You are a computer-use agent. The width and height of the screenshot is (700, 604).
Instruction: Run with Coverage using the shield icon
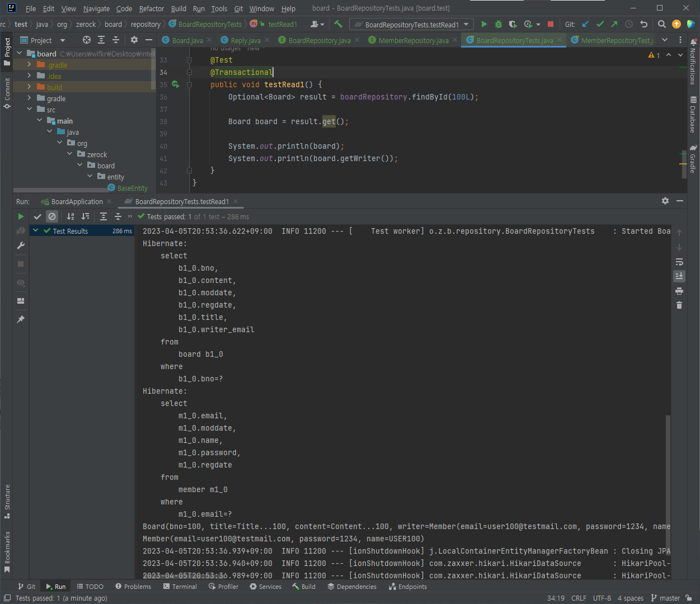(x=513, y=24)
